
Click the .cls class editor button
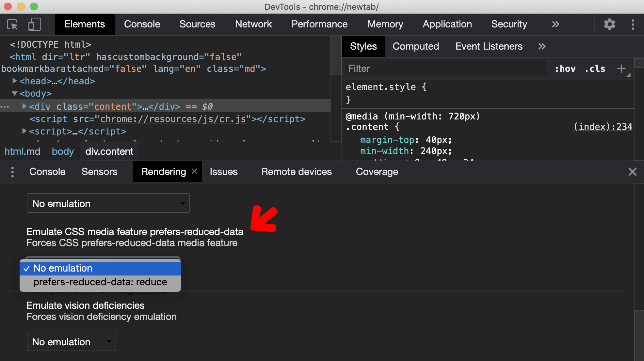coord(597,69)
